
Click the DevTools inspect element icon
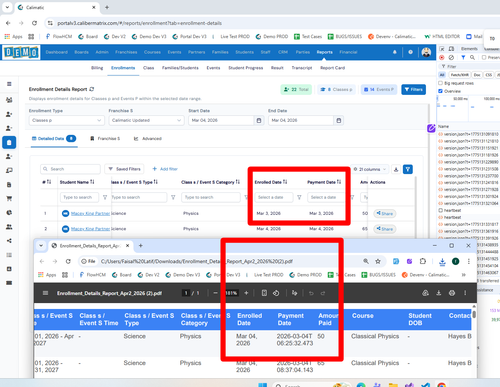click(442, 49)
